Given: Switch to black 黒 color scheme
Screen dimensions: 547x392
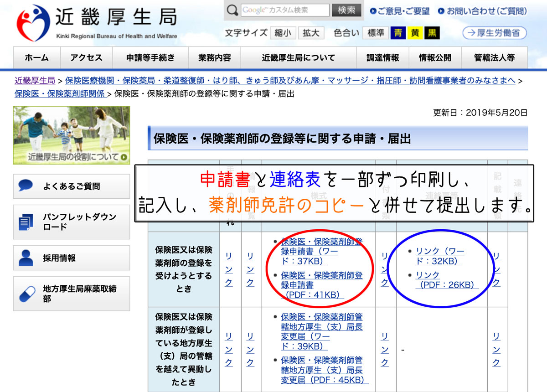Looking at the screenshot, I should (x=431, y=33).
